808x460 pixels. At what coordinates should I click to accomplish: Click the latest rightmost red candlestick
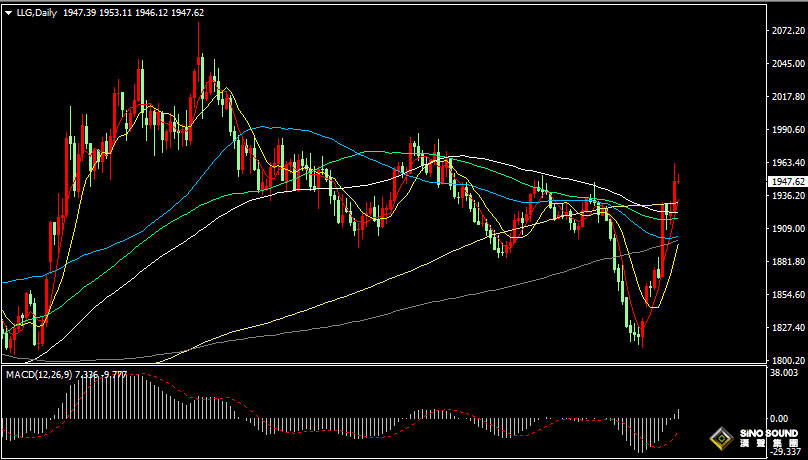point(679,185)
